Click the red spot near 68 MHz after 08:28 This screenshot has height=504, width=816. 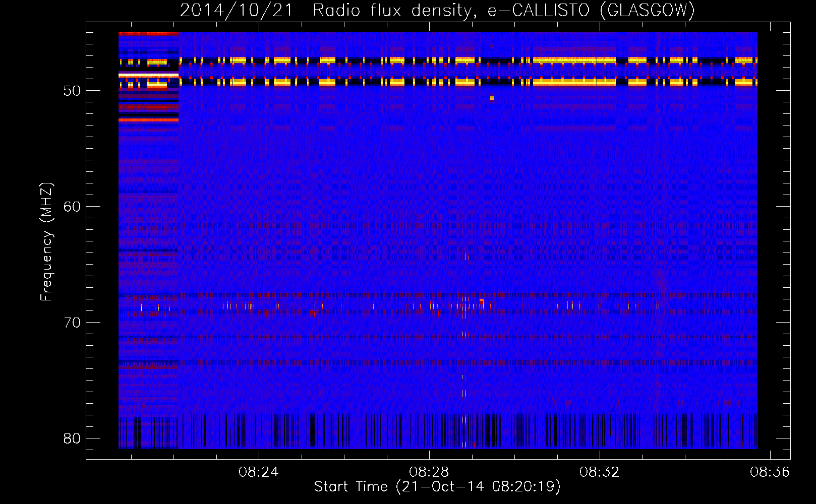(482, 301)
